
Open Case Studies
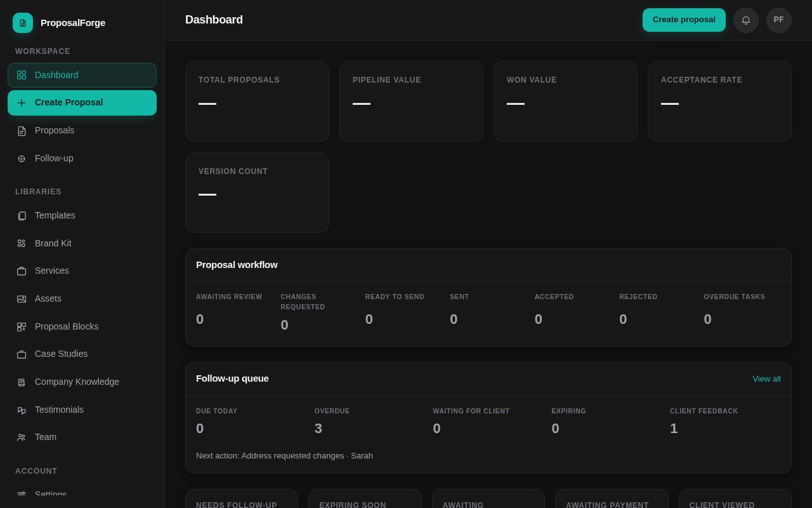point(82,354)
